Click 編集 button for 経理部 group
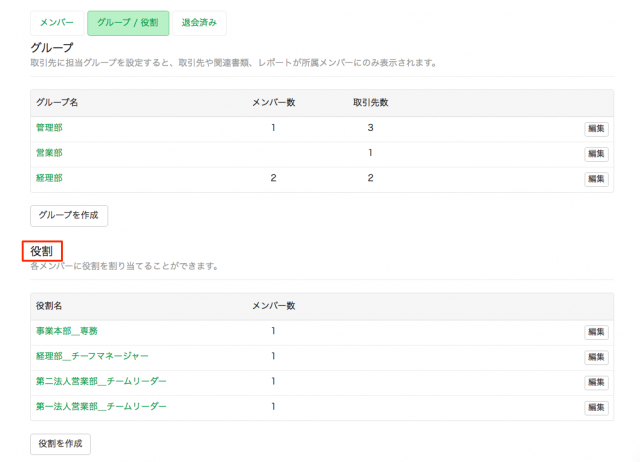640x462 pixels. [x=596, y=179]
